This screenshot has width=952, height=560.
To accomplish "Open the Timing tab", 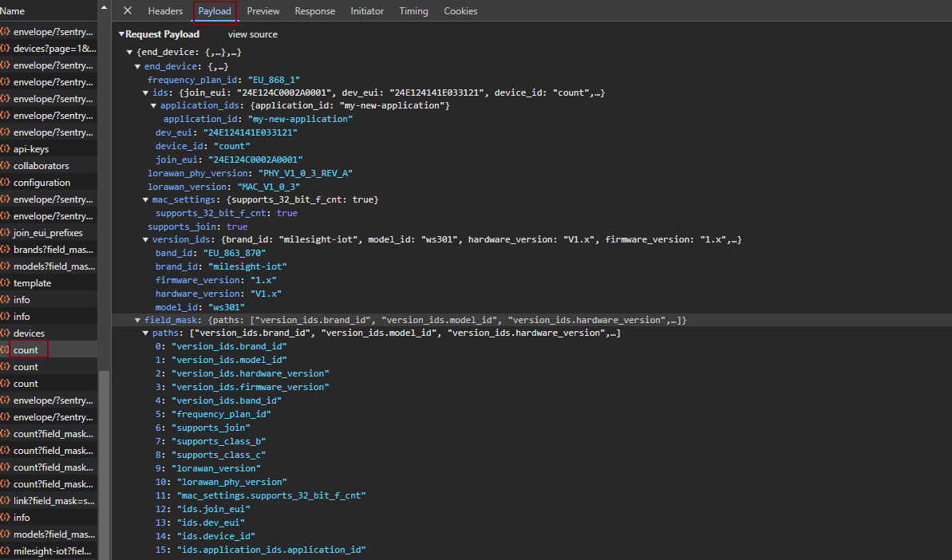I will click(413, 11).
